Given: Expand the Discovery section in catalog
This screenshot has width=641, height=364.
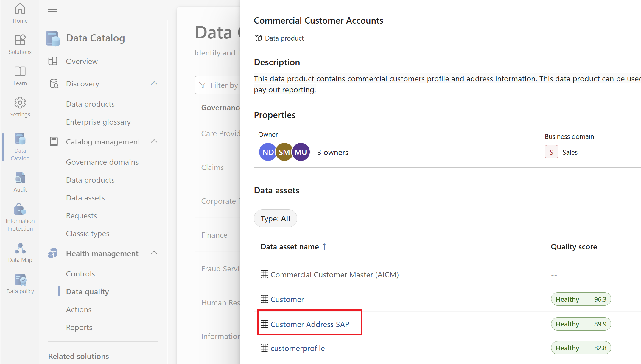Looking at the screenshot, I should click(155, 83).
